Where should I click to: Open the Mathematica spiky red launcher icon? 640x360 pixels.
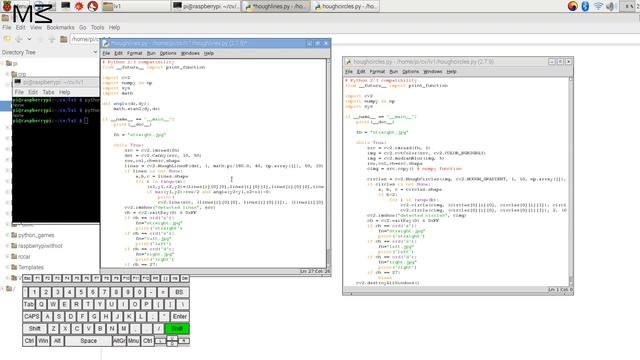79,6
